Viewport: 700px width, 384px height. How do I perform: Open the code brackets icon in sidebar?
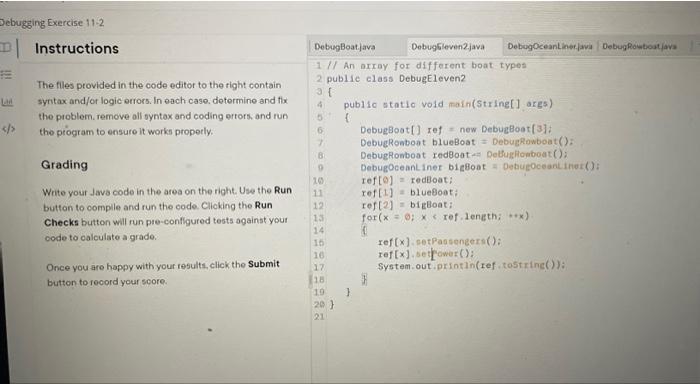click(8, 129)
